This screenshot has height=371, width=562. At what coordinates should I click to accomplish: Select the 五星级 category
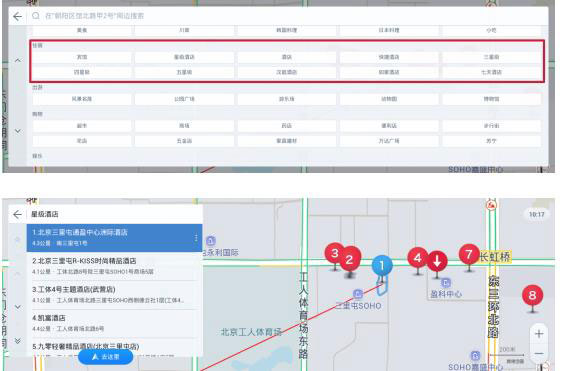184,72
